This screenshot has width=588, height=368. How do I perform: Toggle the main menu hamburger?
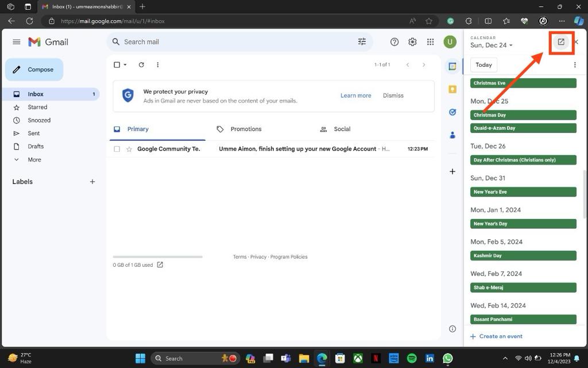coord(17,42)
